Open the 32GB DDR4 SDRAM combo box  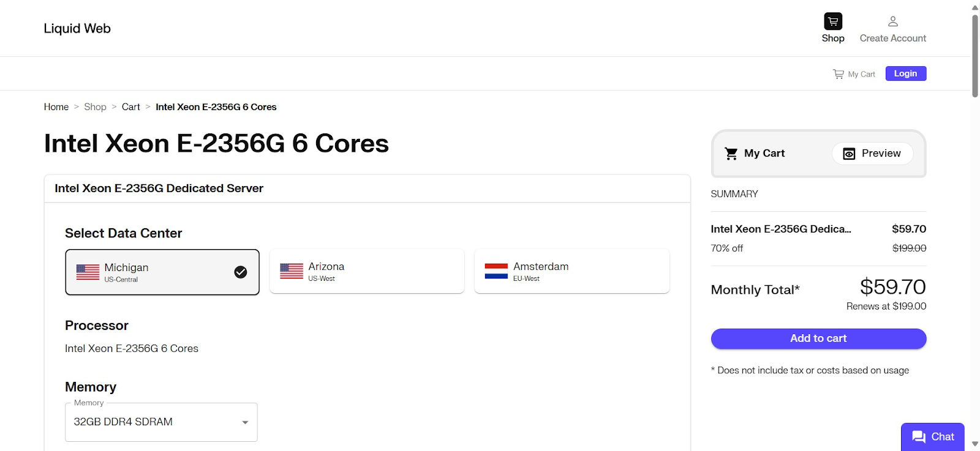click(x=161, y=422)
